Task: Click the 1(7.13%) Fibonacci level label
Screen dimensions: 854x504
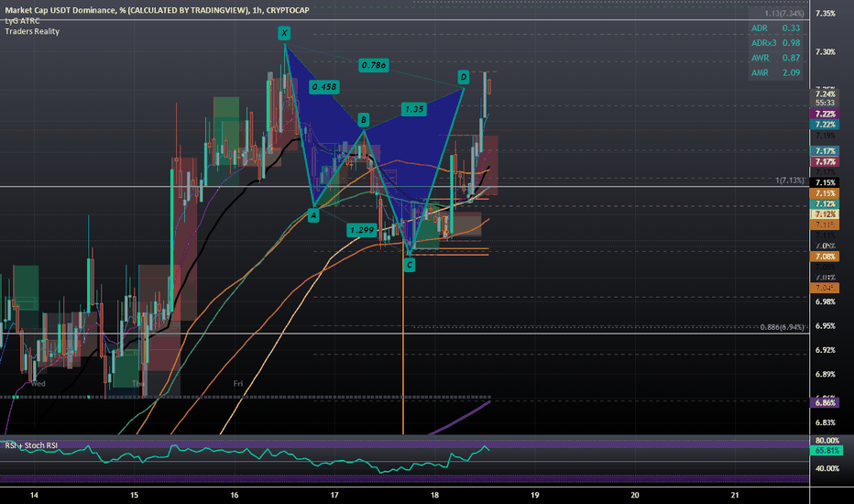Action: (789, 181)
